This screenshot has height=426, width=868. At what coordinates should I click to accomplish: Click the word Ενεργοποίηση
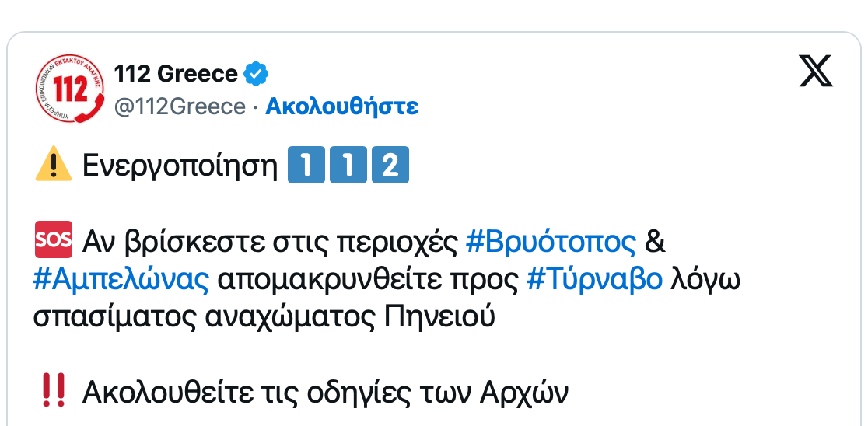coord(180,166)
